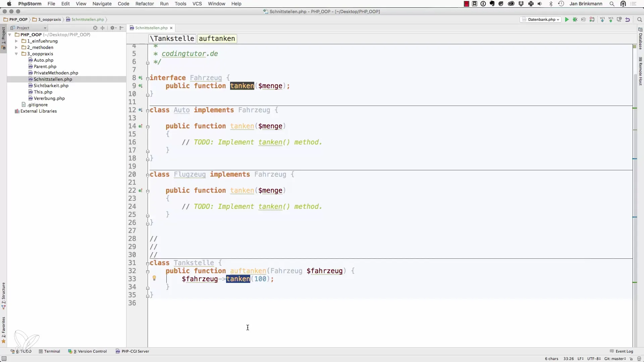Image resolution: width=644 pixels, height=362 pixels.
Task: Expand the 1_einfuehrung folder
Action: pyautogui.click(x=16, y=41)
